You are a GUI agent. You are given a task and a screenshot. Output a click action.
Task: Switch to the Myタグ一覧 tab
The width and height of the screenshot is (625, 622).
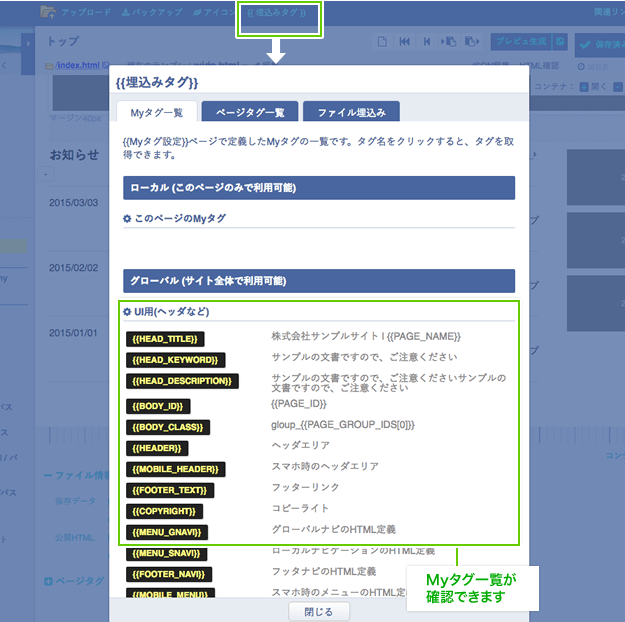click(x=156, y=112)
